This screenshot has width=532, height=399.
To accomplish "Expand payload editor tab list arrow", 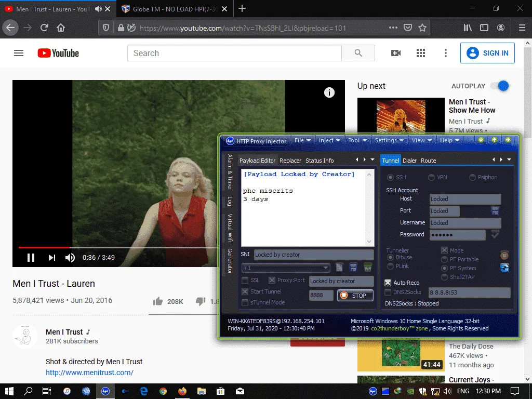I will point(372,159).
